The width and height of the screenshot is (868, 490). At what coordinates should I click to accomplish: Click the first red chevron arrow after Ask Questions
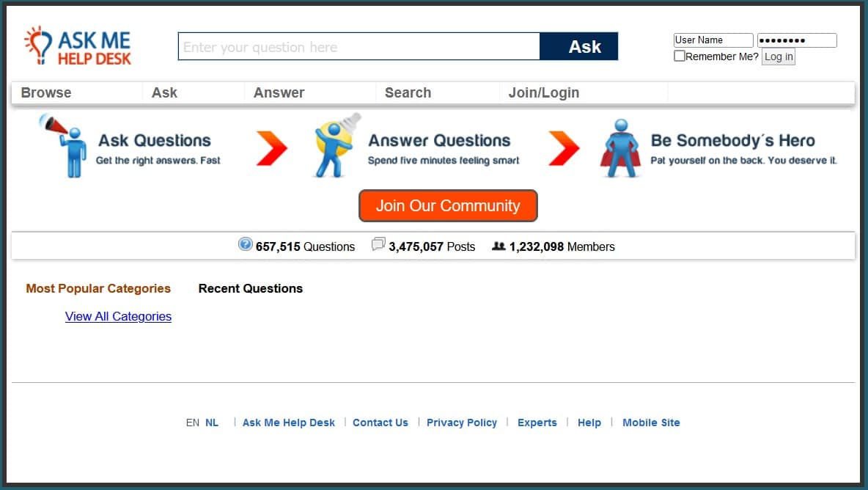click(x=272, y=148)
